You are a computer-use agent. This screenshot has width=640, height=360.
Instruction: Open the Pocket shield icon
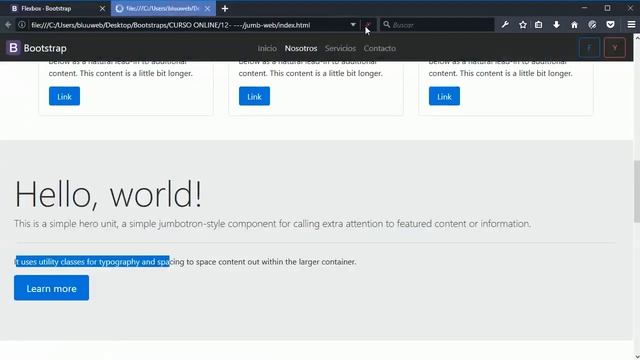coord(610,25)
